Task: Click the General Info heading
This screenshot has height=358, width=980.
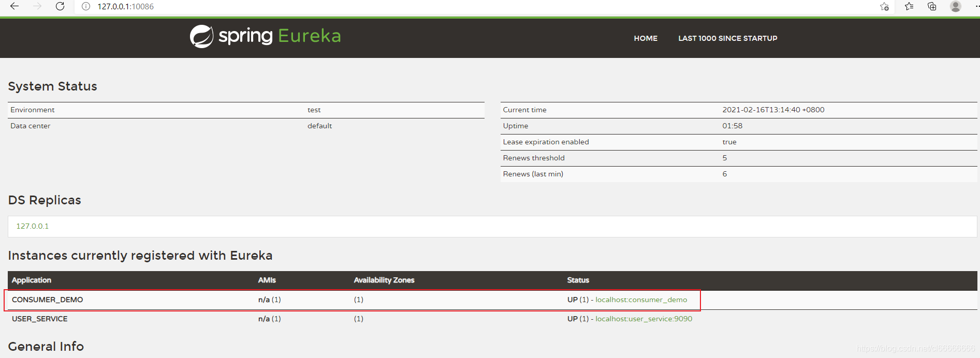Action: click(46, 346)
